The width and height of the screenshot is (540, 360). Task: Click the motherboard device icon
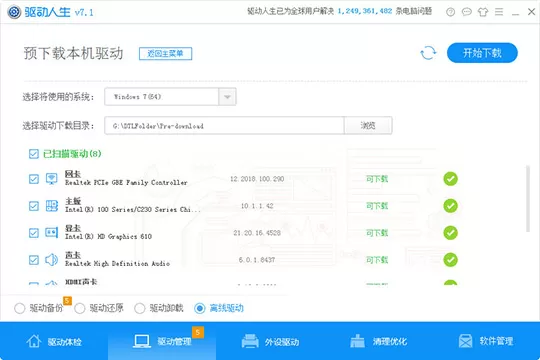point(52,206)
